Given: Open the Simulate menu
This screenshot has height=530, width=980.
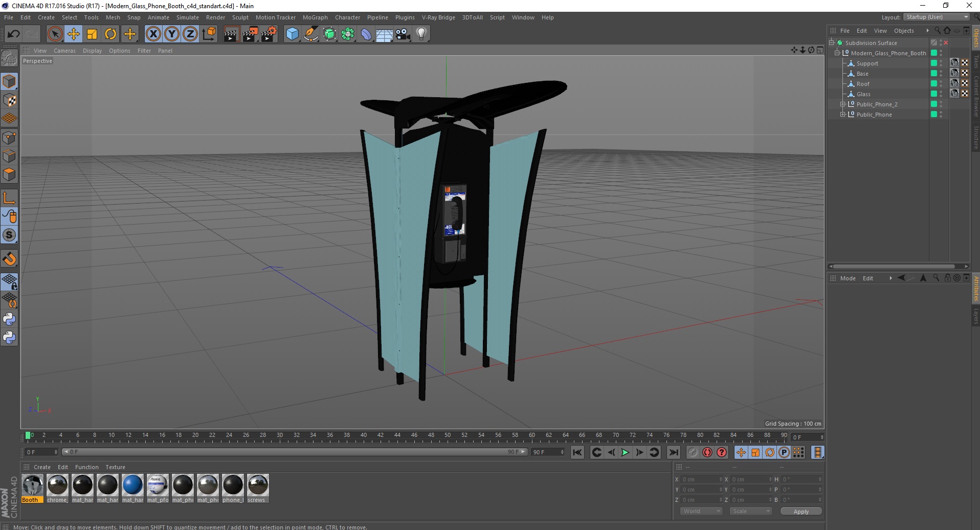Looking at the screenshot, I should (188, 17).
